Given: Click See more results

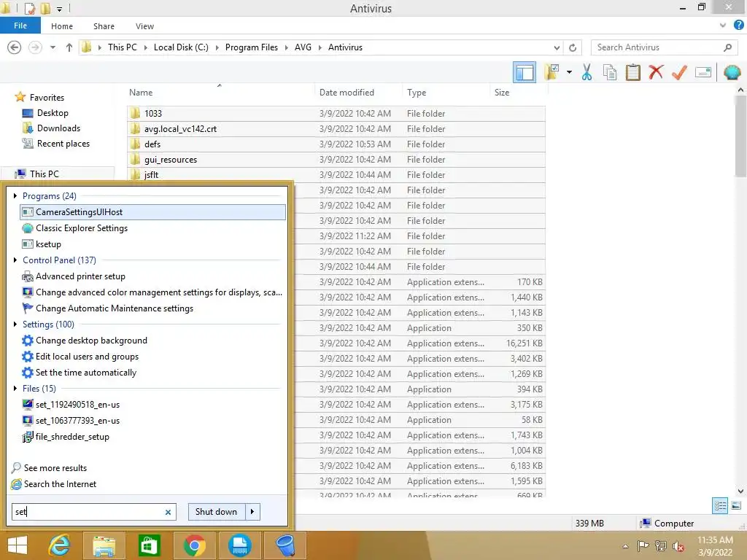Looking at the screenshot, I should point(55,467).
